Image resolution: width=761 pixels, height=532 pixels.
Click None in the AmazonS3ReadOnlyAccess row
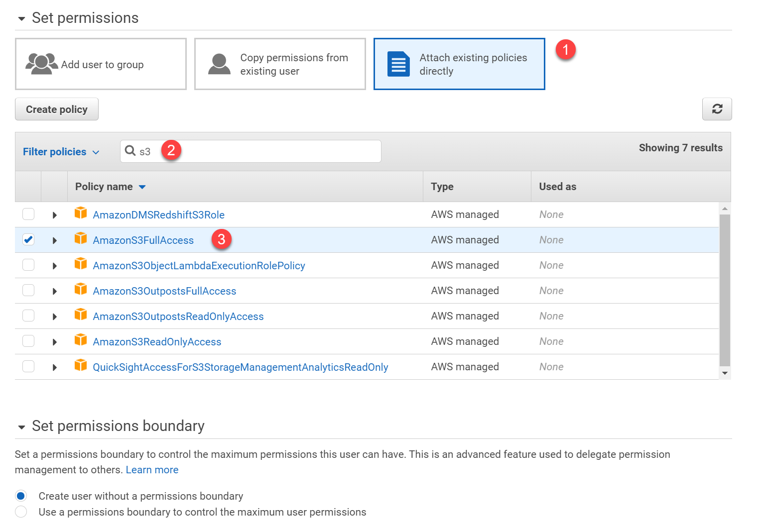point(551,341)
